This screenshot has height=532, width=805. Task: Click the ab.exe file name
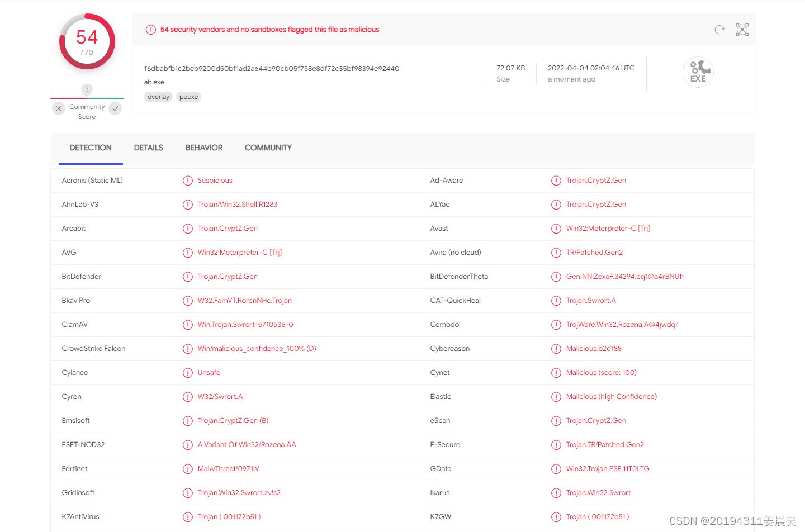tap(154, 82)
